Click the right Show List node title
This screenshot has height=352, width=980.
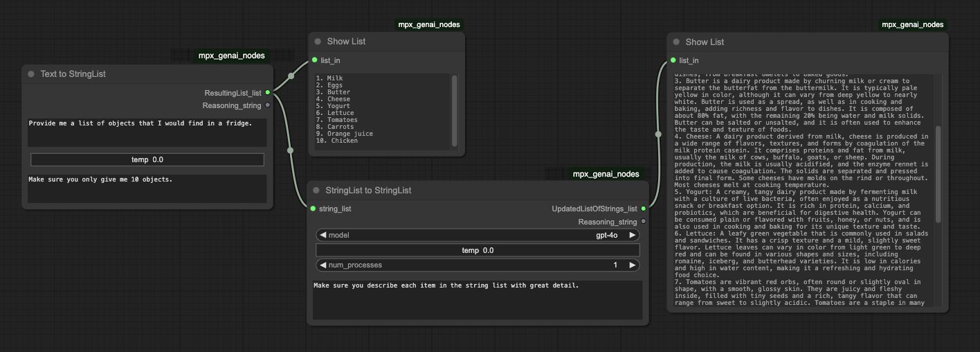705,42
